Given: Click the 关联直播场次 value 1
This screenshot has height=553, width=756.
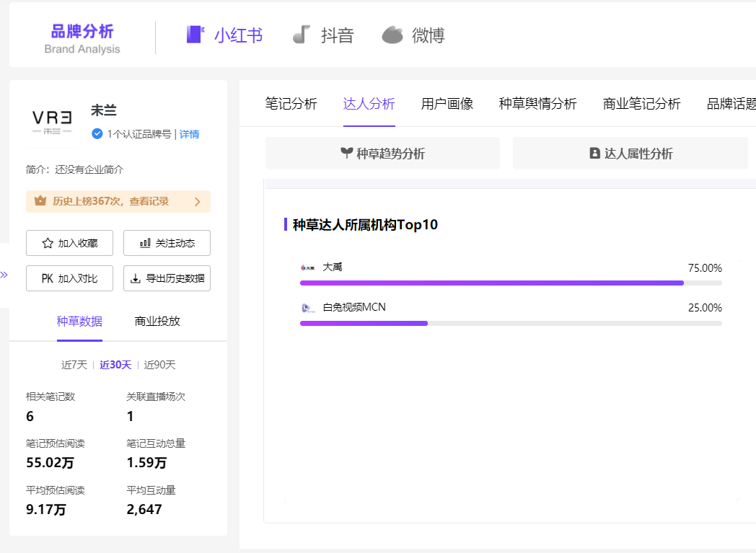Looking at the screenshot, I should pos(130,416).
